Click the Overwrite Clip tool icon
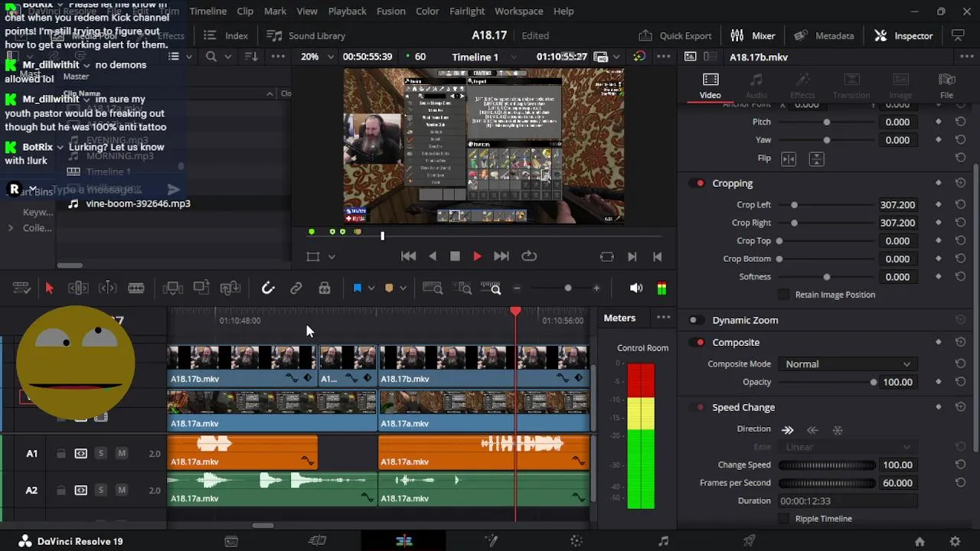 click(x=201, y=289)
